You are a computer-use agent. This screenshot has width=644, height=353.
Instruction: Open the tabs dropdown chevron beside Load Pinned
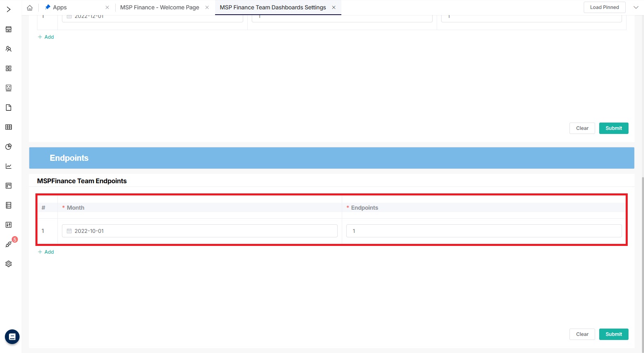(635, 7)
